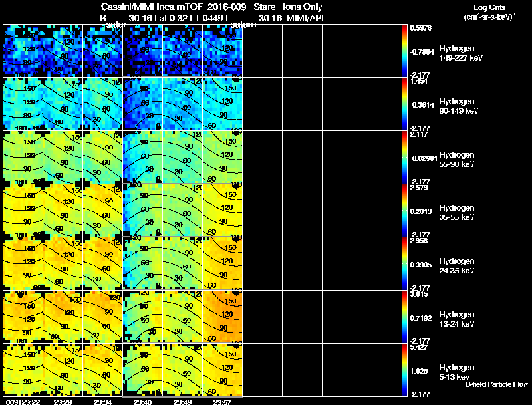Screen dimensions: 532x405
Task: Click the 2.117 scale maximum value
Action: pyautogui.click(x=419, y=134)
